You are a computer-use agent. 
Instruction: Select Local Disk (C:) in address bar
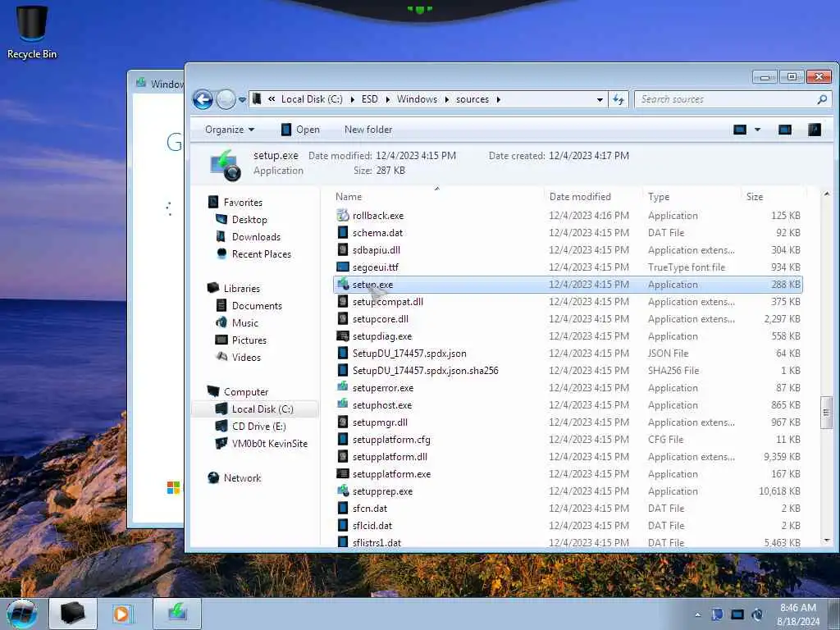312,99
